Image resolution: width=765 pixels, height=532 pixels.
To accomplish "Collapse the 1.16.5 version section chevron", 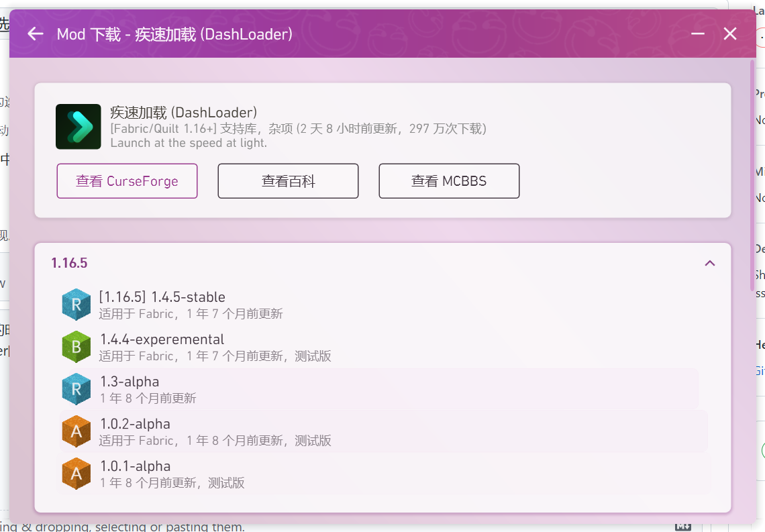I will (x=709, y=263).
